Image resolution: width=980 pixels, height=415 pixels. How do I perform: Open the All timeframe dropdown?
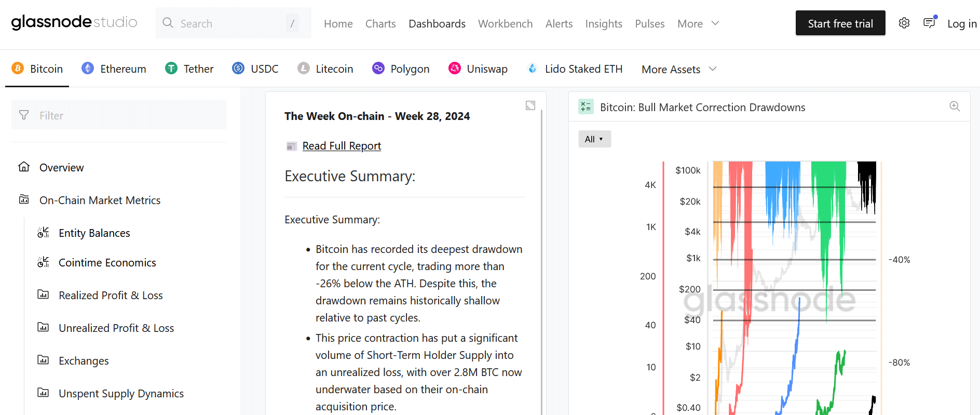(594, 139)
